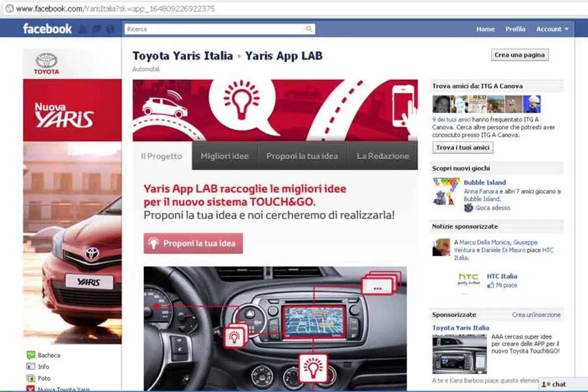The width and height of the screenshot is (588, 392).
Task: Open friend requests icon in top bar
Action: (83, 29)
